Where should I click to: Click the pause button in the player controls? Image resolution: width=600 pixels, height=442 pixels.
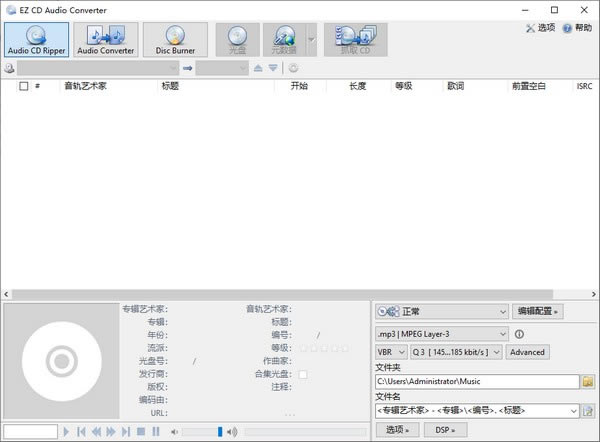pos(155,432)
